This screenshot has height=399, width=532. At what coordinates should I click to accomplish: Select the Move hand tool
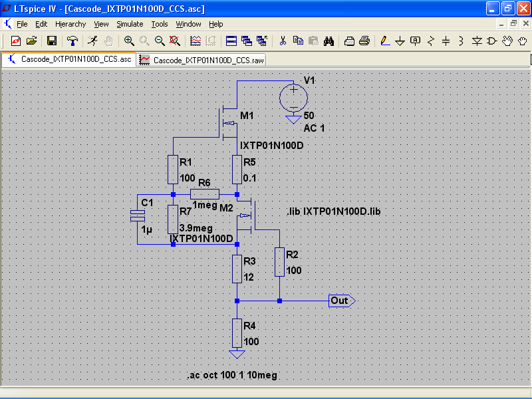507,41
